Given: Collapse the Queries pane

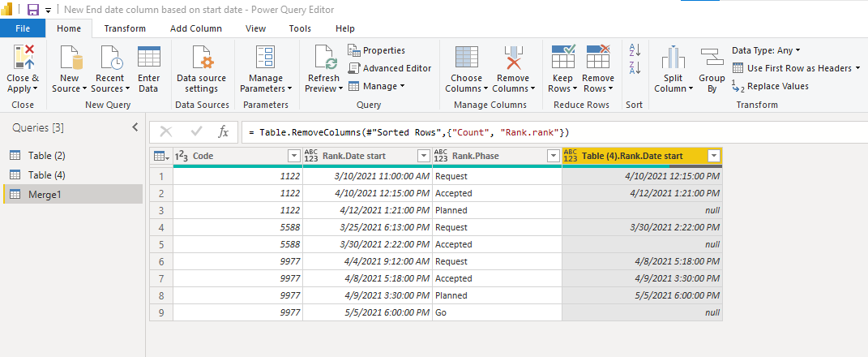Looking at the screenshot, I should [x=135, y=127].
